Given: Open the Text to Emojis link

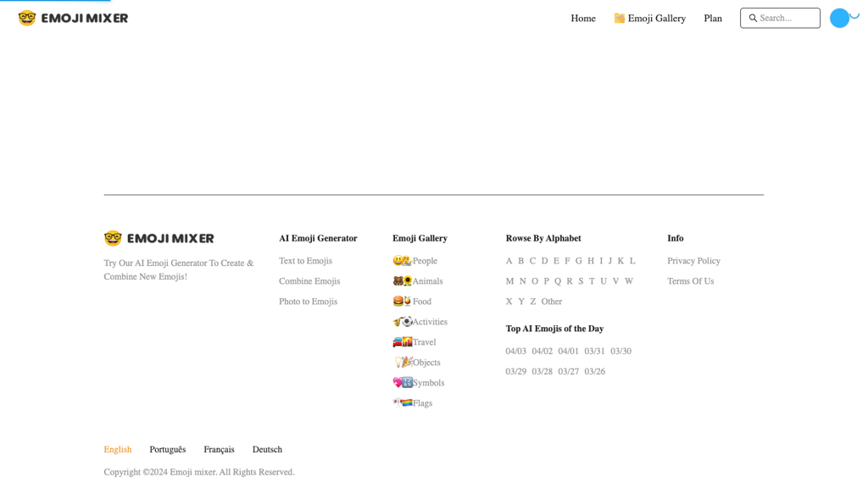Looking at the screenshot, I should [305, 261].
